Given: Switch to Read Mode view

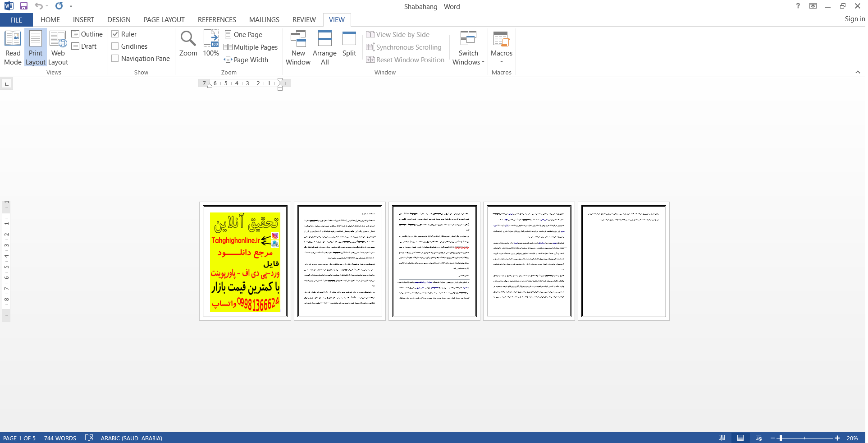Looking at the screenshot, I should click(x=13, y=48).
